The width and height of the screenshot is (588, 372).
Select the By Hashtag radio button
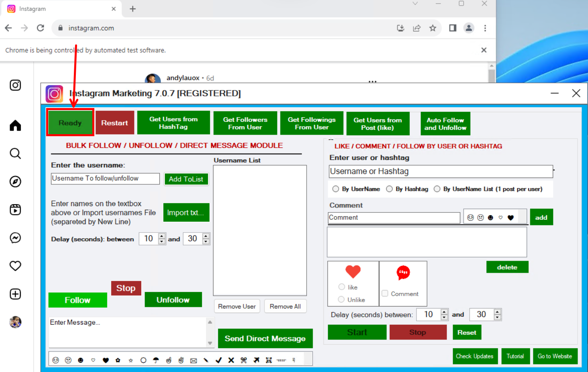pyautogui.click(x=389, y=189)
